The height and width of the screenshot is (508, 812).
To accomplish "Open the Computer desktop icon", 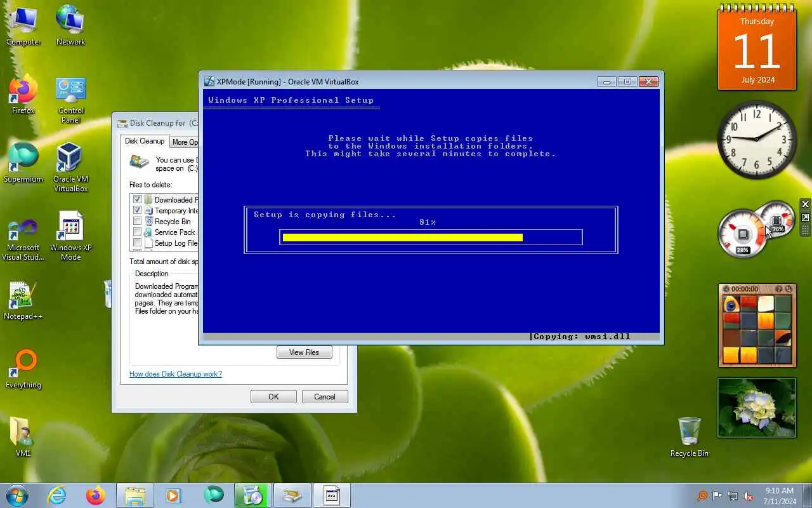I will click(23, 26).
